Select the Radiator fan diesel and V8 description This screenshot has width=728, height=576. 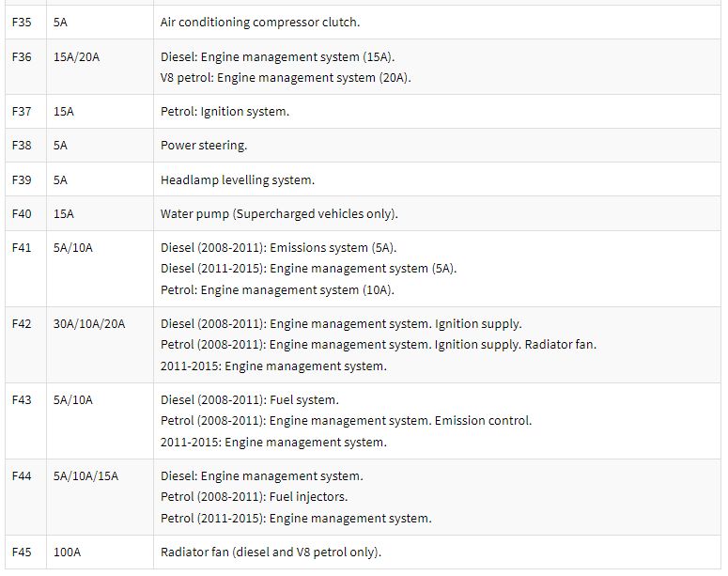271,552
